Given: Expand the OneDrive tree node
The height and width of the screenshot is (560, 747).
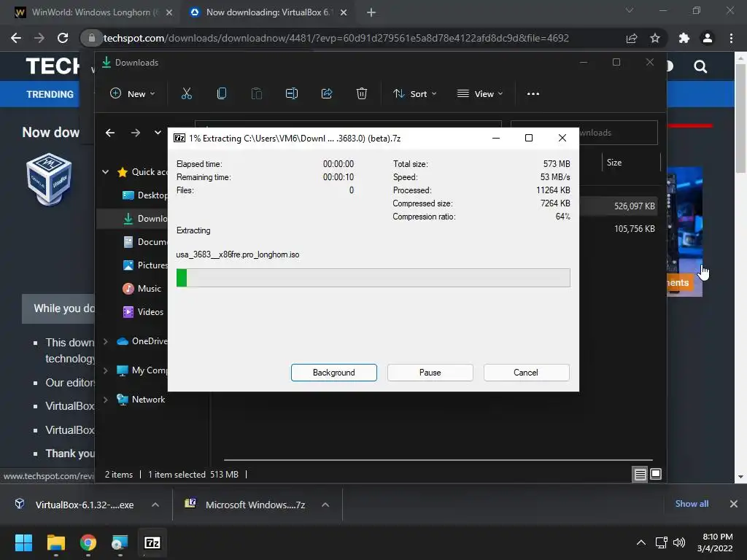Looking at the screenshot, I should pyautogui.click(x=105, y=341).
